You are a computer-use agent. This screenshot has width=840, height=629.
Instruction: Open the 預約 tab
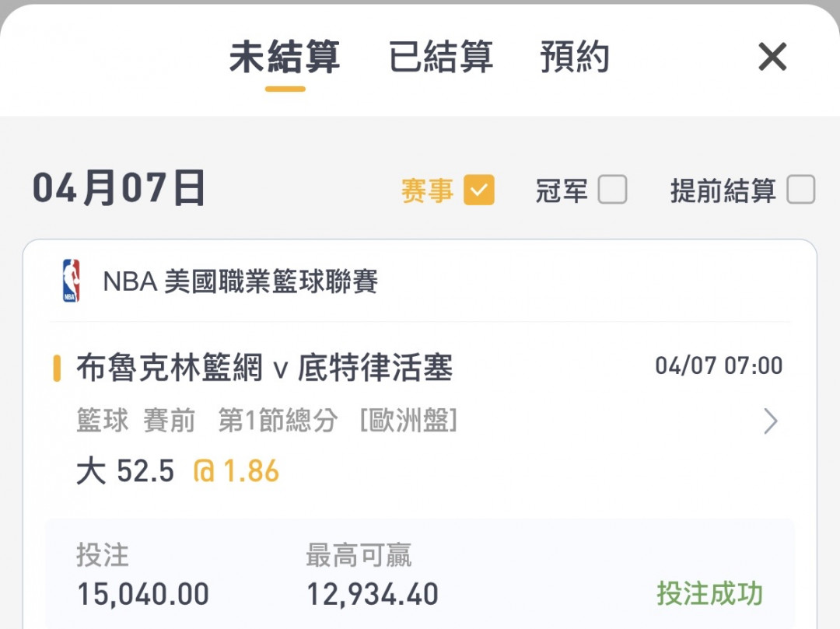coord(574,57)
